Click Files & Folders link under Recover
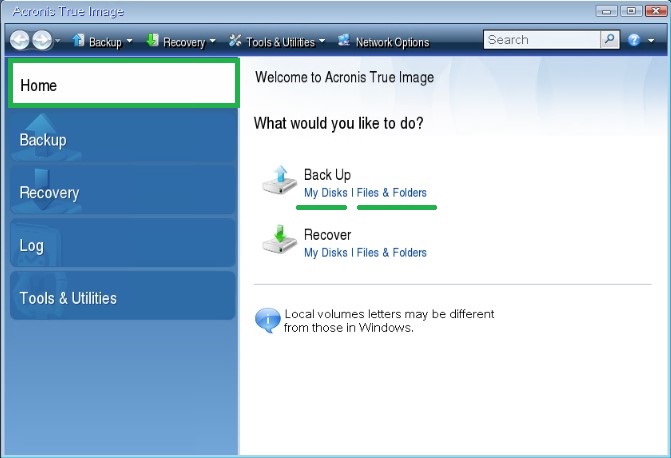Screen dimensions: 671x458 coord(392,253)
